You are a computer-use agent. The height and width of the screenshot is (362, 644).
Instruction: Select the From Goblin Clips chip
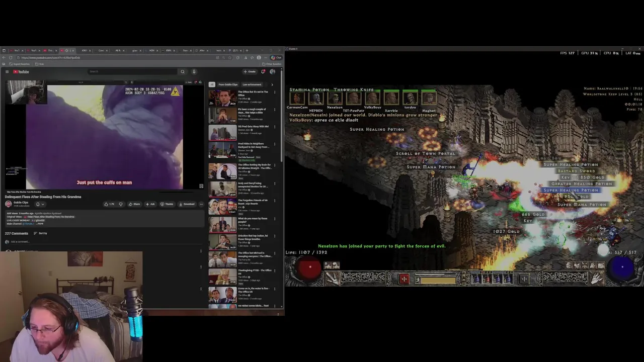(x=228, y=84)
